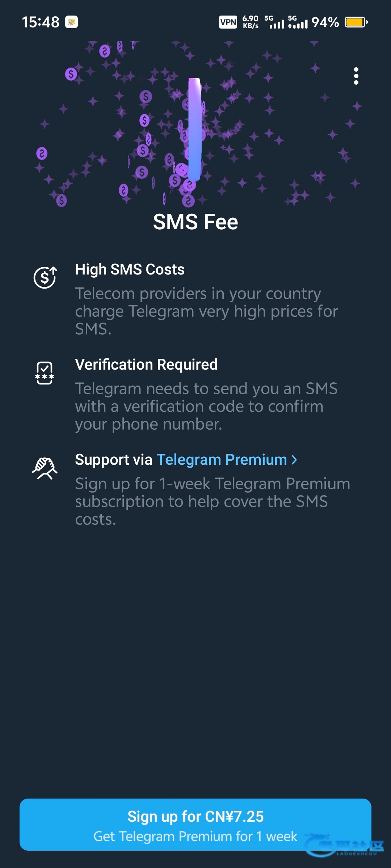Tap the dollar-coin High SMS Costs icon
Viewport: 391px width, 868px height.
(45, 277)
